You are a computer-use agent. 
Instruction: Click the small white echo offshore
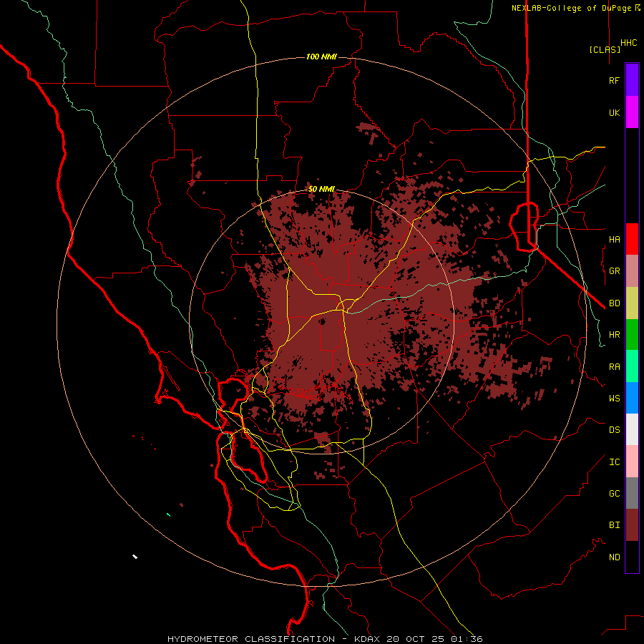[x=135, y=557]
